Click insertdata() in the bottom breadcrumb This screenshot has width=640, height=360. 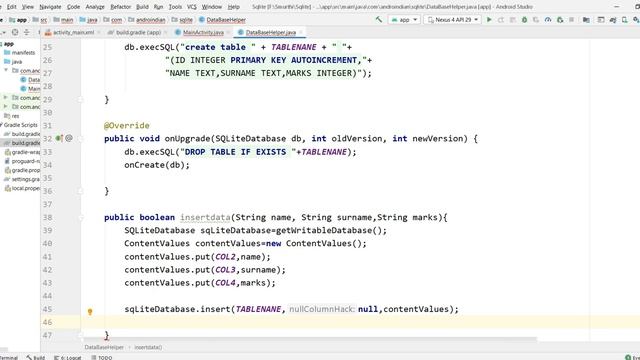pyautogui.click(x=148, y=347)
